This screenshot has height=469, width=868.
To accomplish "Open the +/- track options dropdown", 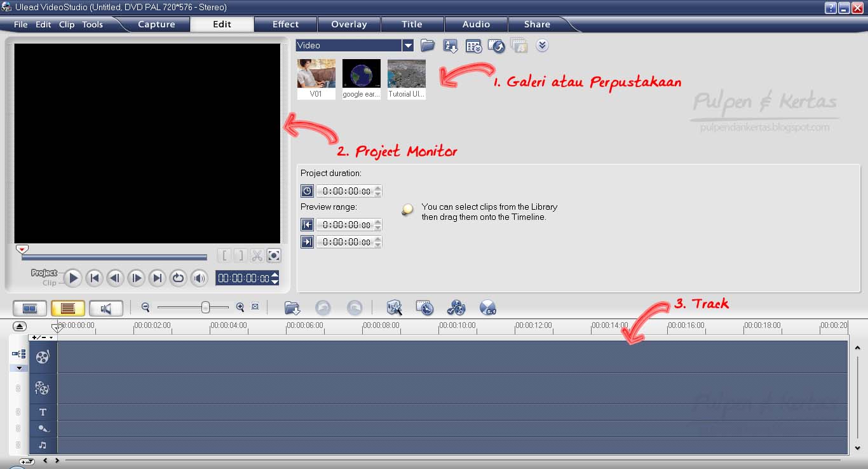I will coord(43,337).
